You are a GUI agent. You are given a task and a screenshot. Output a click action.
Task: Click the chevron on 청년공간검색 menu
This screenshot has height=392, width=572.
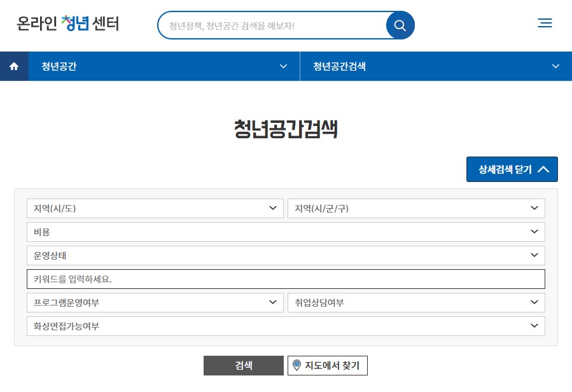555,66
